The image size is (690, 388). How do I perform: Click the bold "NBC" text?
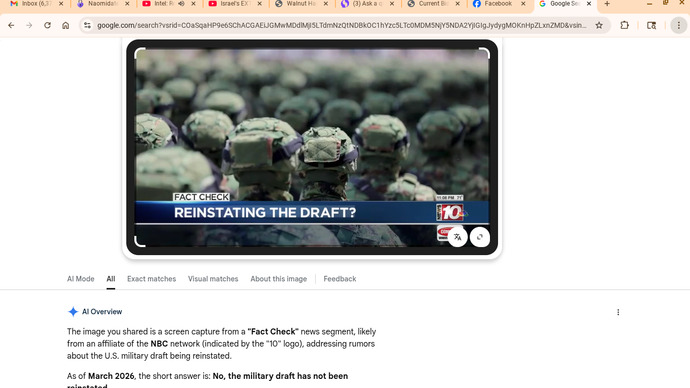[x=159, y=344]
